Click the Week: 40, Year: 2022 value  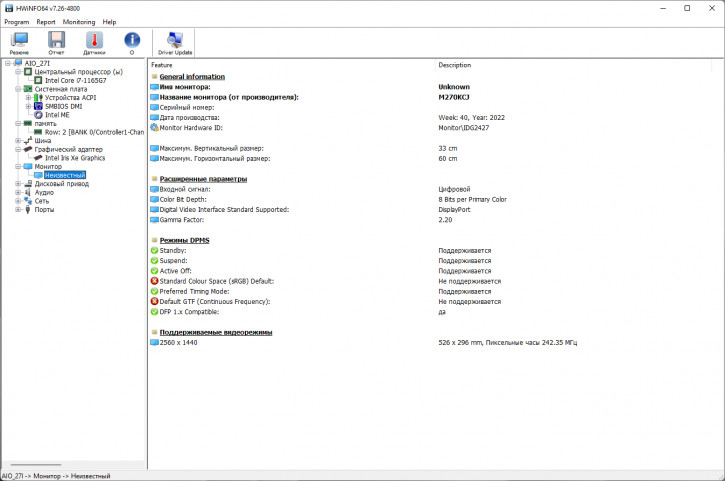pos(471,117)
